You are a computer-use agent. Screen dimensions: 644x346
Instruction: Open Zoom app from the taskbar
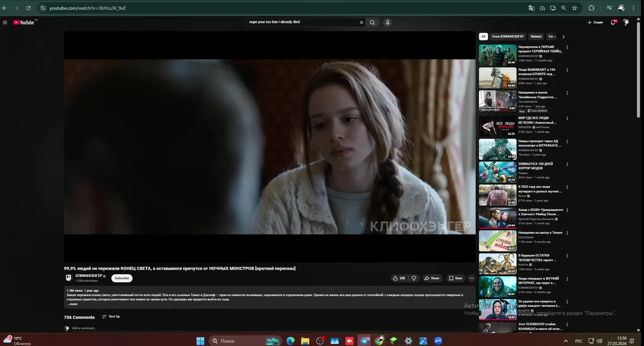click(x=438, y=341)
